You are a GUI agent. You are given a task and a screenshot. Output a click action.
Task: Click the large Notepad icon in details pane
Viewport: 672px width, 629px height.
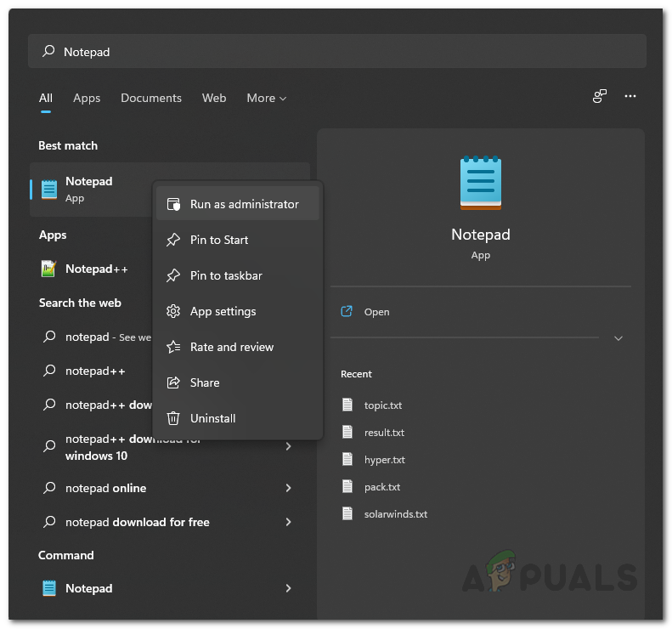pos(481,183)
